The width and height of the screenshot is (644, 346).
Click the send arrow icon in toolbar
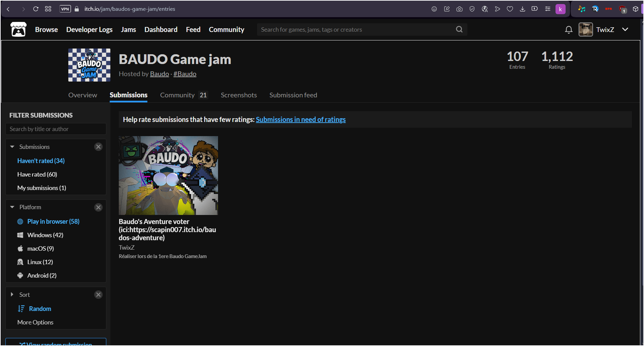(x=497, y=9)
